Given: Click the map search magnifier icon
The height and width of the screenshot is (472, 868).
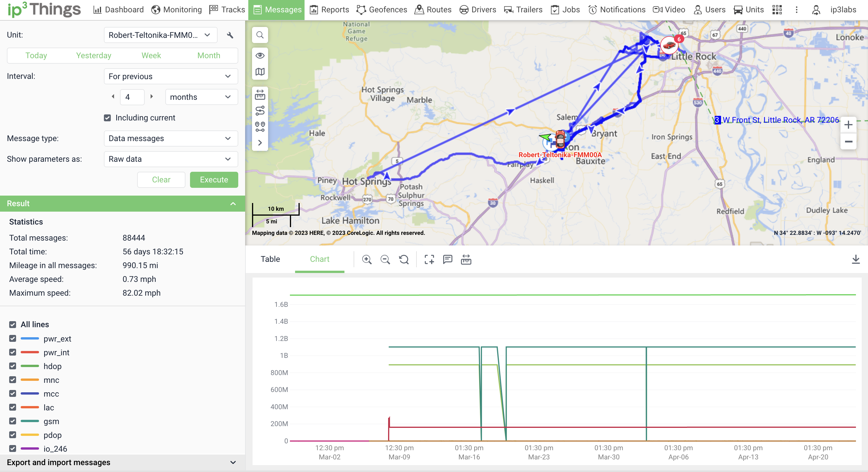Looking at the screenshot, I should tap(260, 35).
